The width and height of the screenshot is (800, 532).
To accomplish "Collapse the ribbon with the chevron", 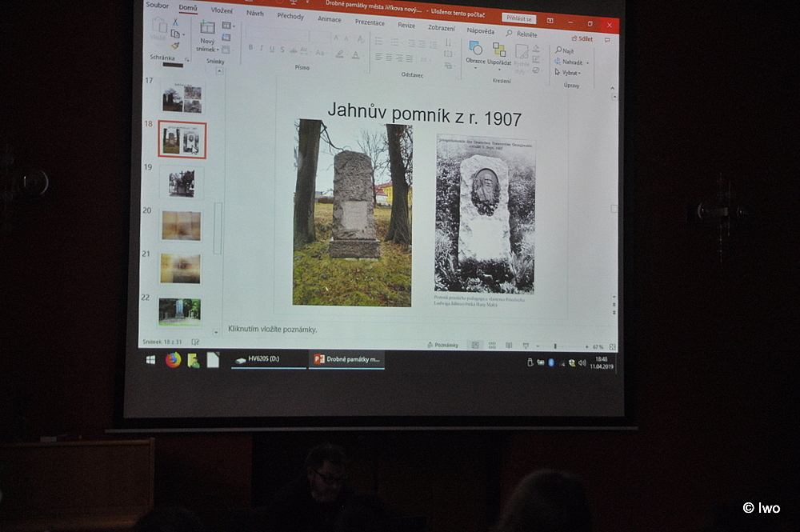I will coord(612,88).
